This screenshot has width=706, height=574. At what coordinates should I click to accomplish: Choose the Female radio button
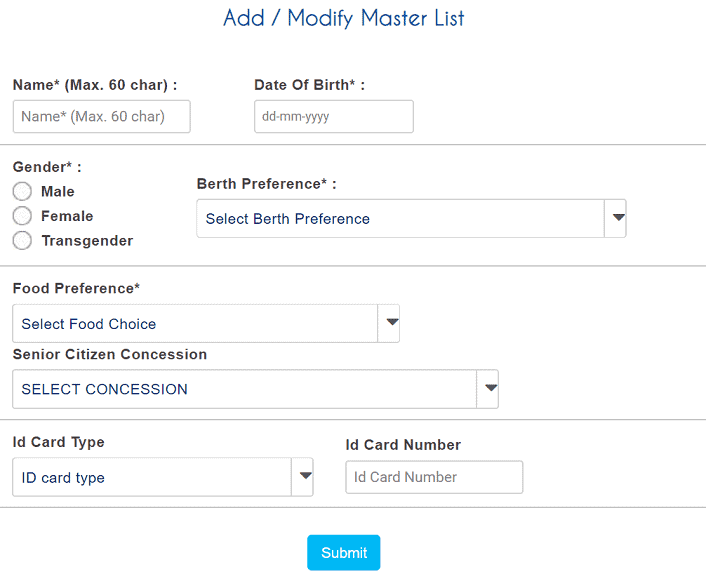pyautogui.click(x=22, y=216)
